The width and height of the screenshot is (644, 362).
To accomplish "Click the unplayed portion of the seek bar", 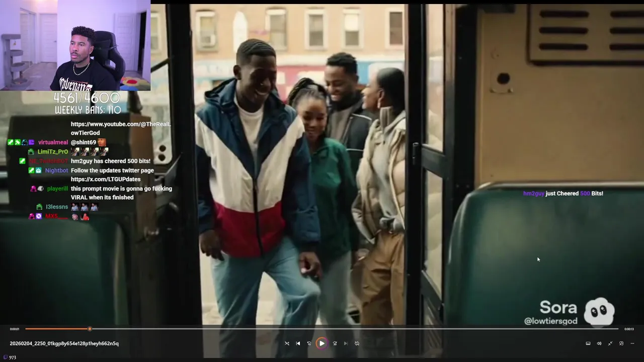I will coord(355,329).
